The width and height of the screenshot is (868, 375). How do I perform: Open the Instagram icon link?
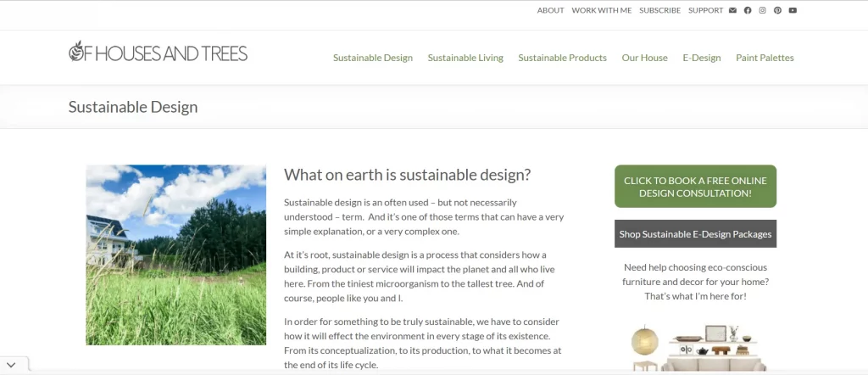(762, 10)
